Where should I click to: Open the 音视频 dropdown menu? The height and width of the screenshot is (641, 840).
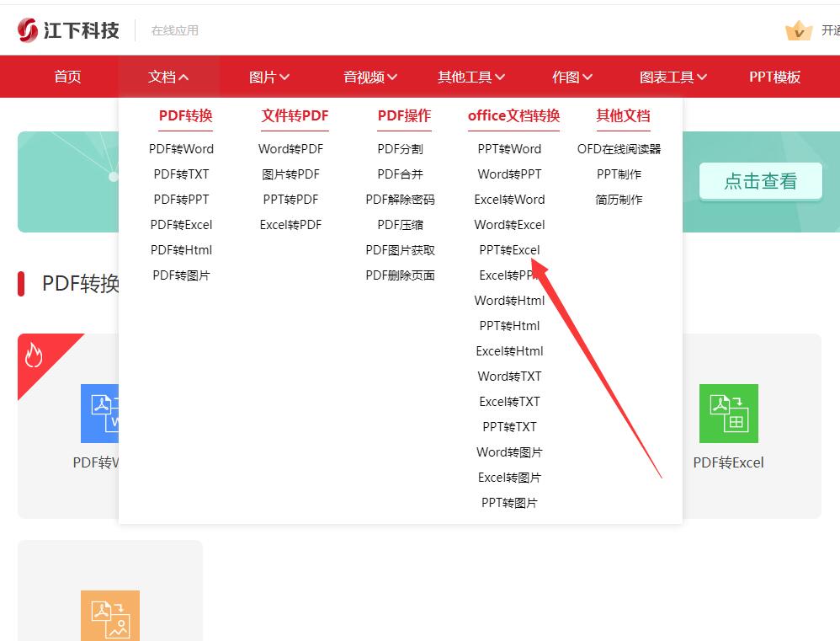(369, 76)
